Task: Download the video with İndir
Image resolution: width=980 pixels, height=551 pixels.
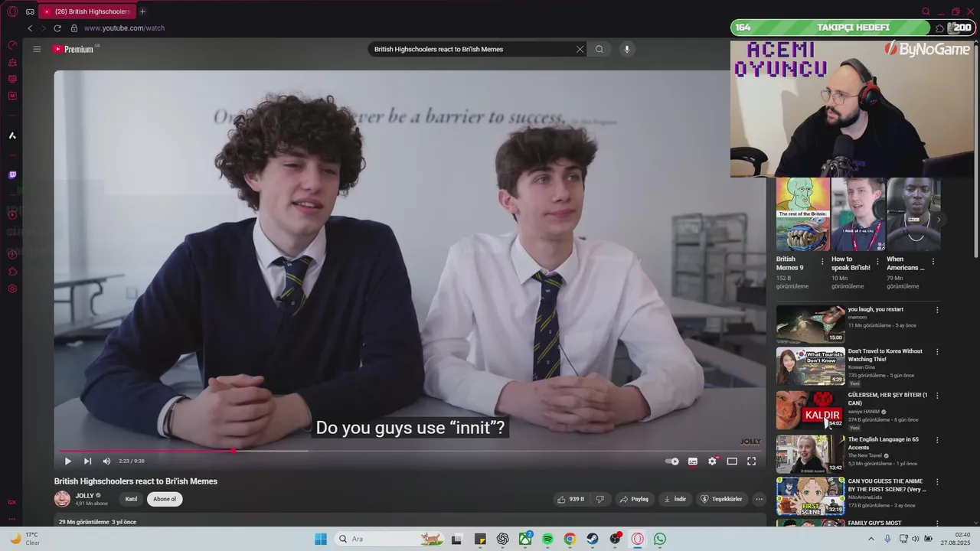Action: (x=675, y=499)
